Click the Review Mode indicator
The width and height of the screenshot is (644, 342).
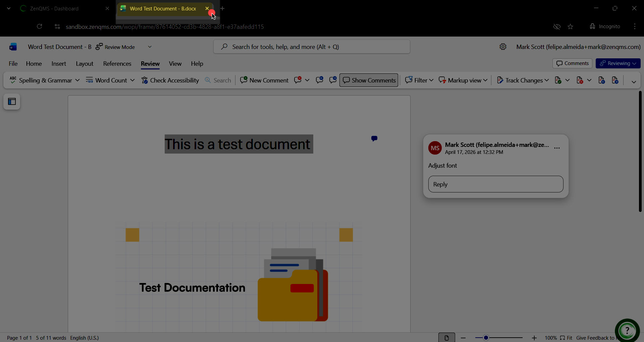[115, 47]
